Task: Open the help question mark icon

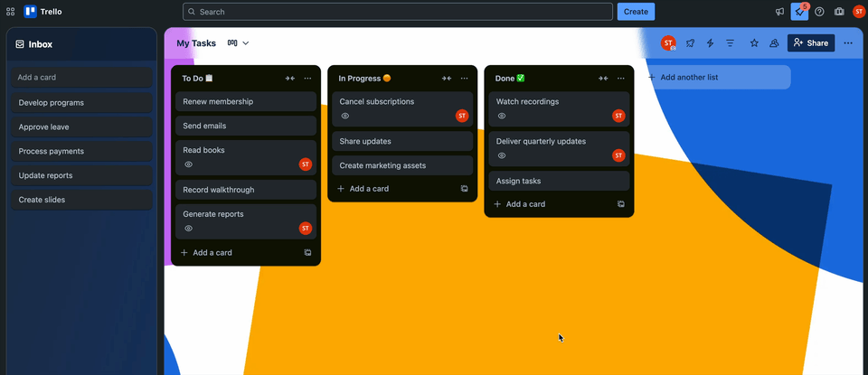Action: click(x=819, y=12)
